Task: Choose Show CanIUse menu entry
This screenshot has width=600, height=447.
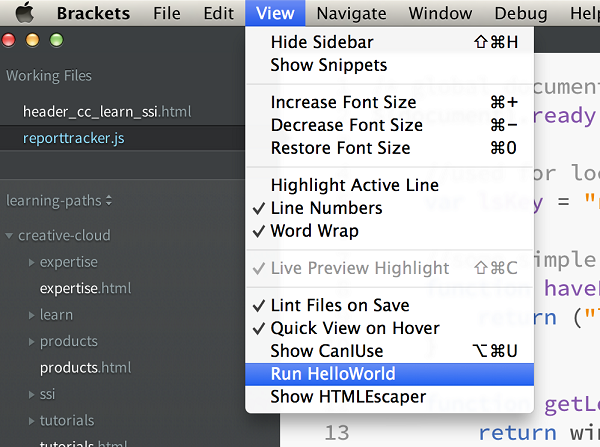Action: 390,351
